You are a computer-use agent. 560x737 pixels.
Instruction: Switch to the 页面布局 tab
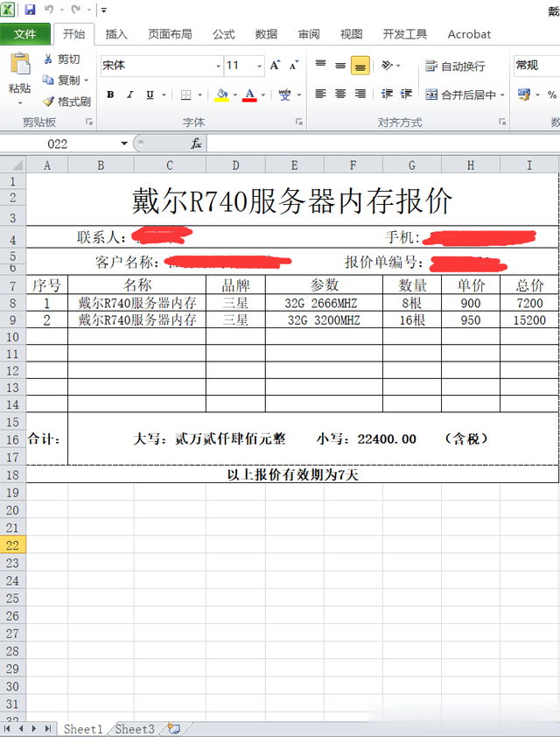[170, 34]
